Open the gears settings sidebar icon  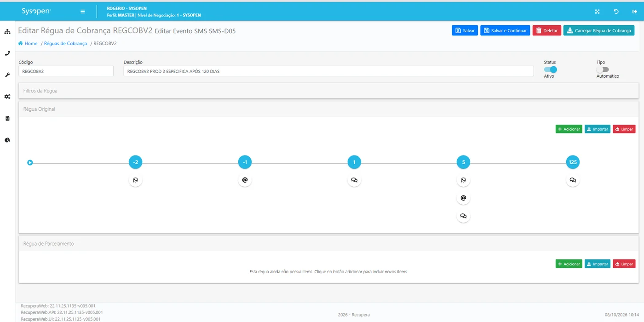pyautogui.click(x=7, y=97)
